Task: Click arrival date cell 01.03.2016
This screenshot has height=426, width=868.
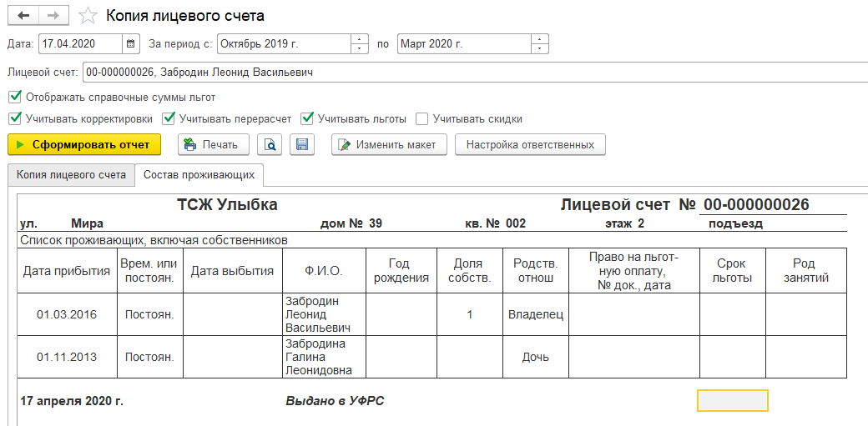Action: point(67,314)
